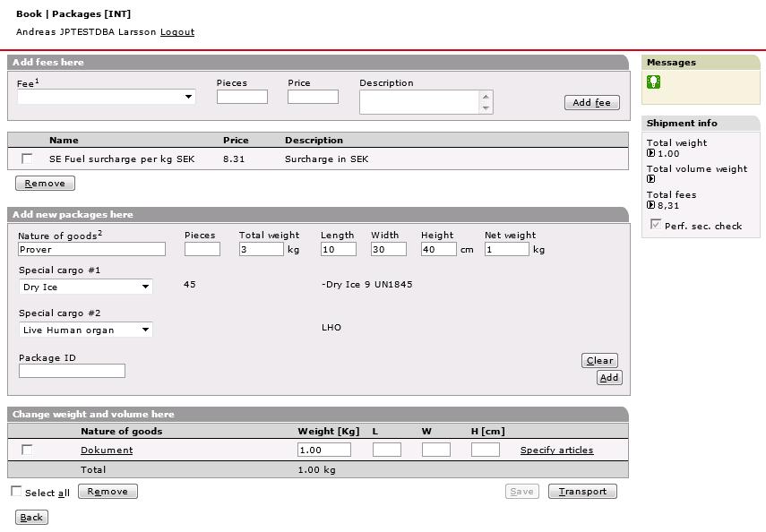Click the fee Price input field

pos(314,97)
